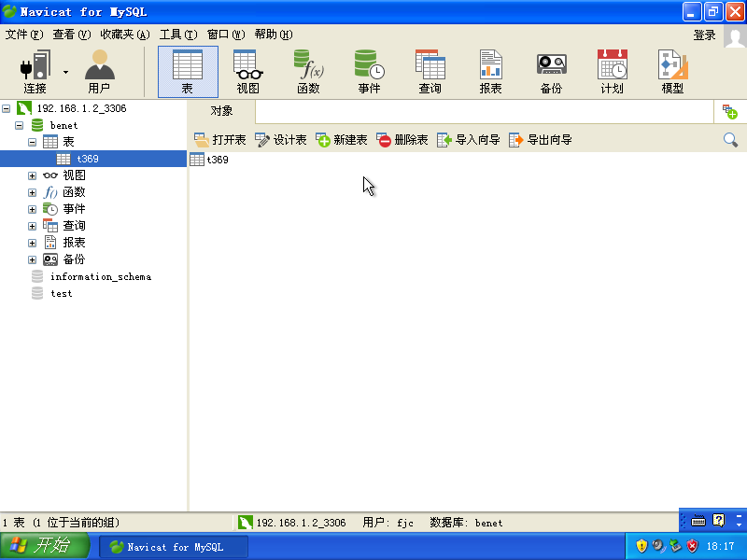This screenshot has width=747, height=560.
Task: Switch to the 视图 (View) toolbar icon
Action: point(247,72)
